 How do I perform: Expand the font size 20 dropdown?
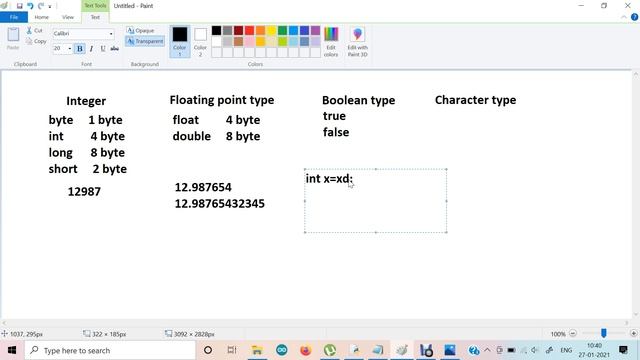point(69,49)
